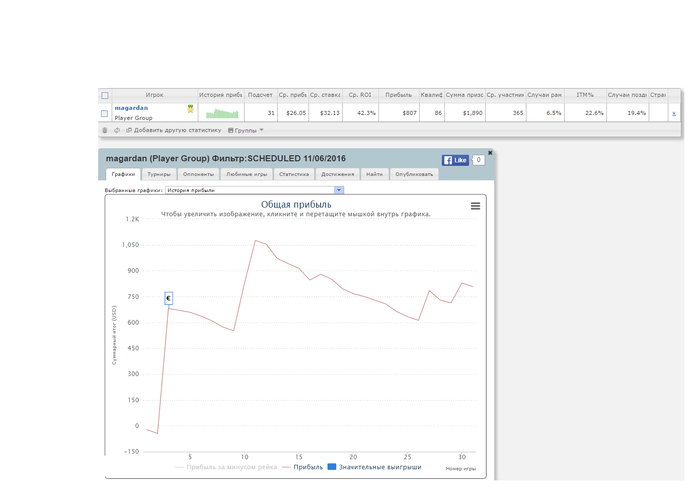The height and width of the screenshot is (496, 700).
Task: Switch to the 'Турниры' tab
Action: (159, 174)
